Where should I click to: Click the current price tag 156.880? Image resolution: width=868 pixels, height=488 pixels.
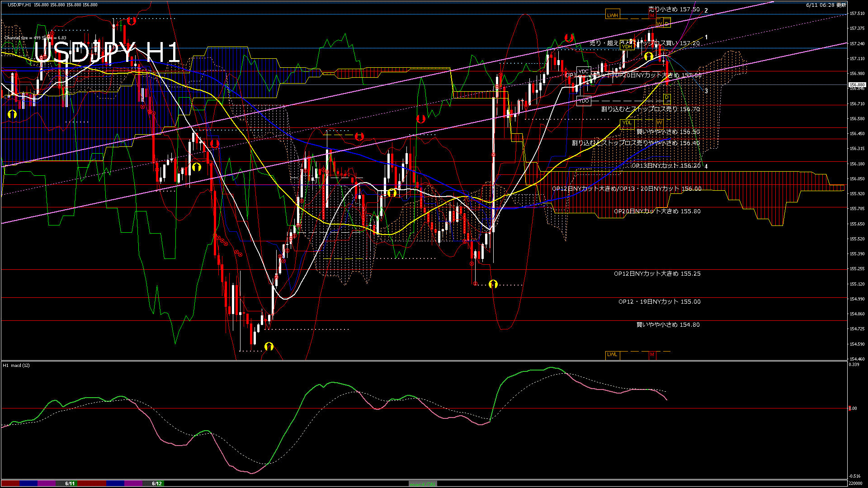(x=857, y=84)
